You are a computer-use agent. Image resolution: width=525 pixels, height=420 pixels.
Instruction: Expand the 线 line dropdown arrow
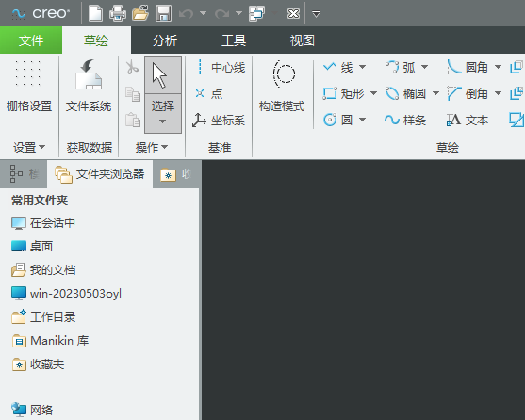[x=362, y=67]
